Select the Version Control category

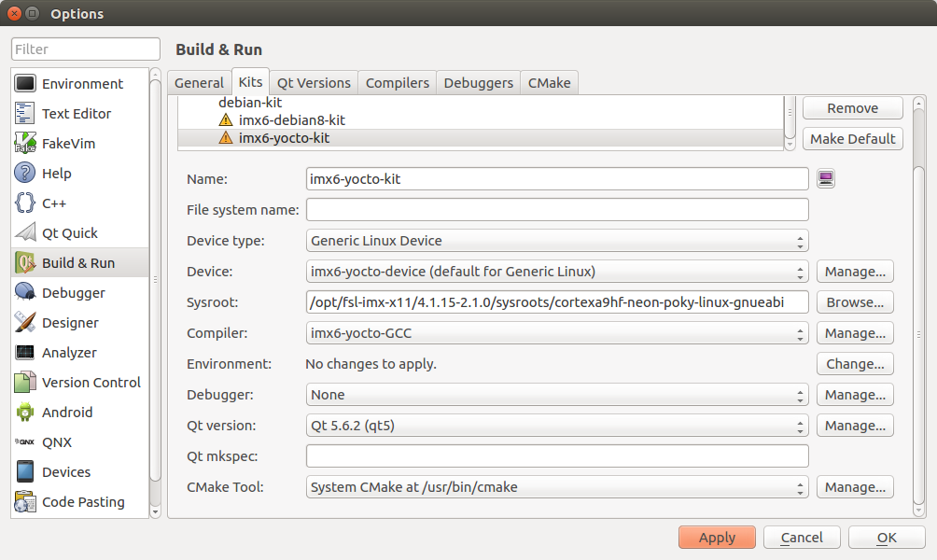click(91, 383)
